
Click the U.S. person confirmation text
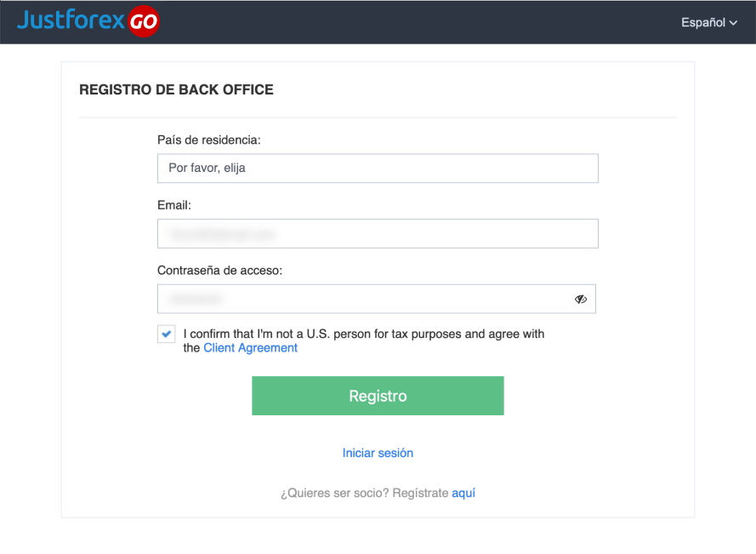[x=363, y=340]
